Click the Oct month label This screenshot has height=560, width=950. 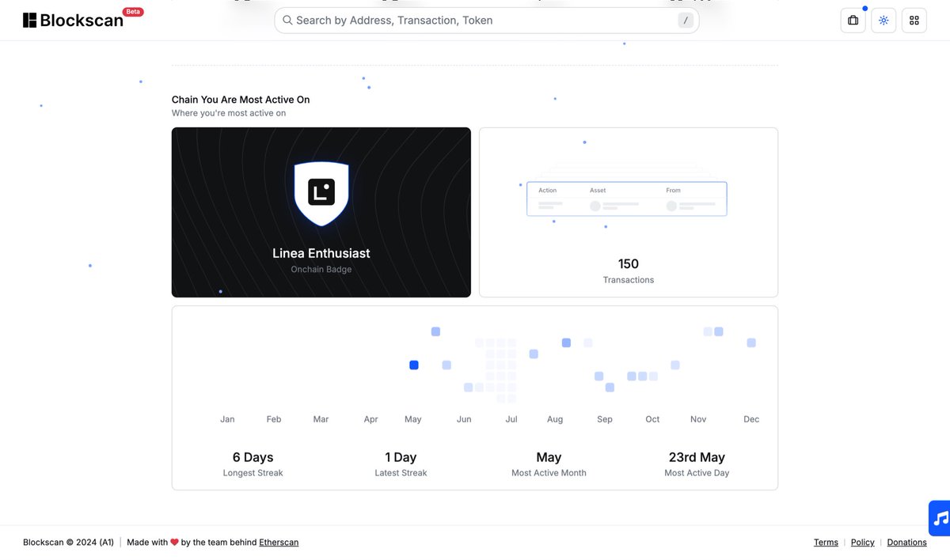(652, 419)
